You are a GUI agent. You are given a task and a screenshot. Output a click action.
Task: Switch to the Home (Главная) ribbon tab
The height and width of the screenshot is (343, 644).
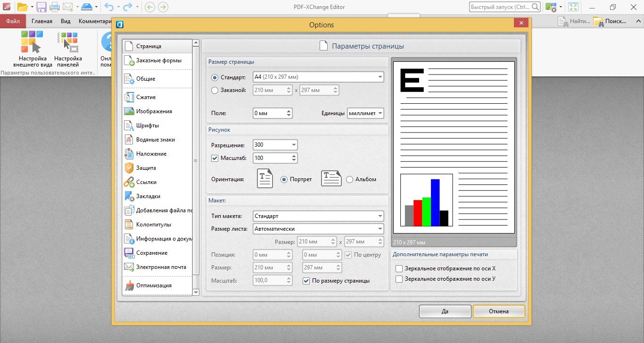pos(42,21)
